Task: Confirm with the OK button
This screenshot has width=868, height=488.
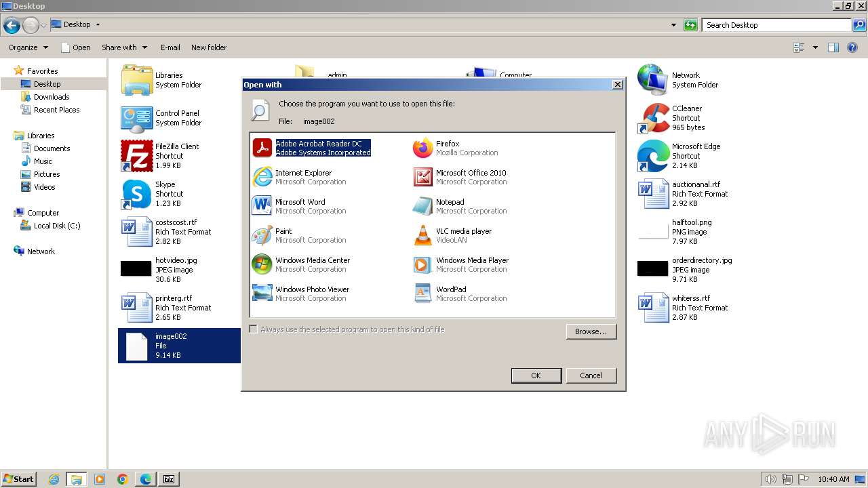Action: pyautogui.click(x=536, y=375)
